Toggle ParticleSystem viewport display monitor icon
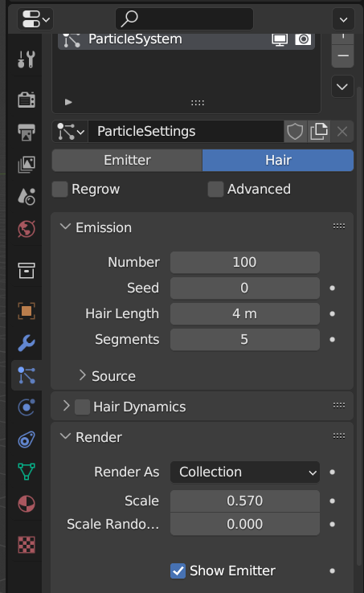This screenshot has height=593, width=364. tap(280, 39)
